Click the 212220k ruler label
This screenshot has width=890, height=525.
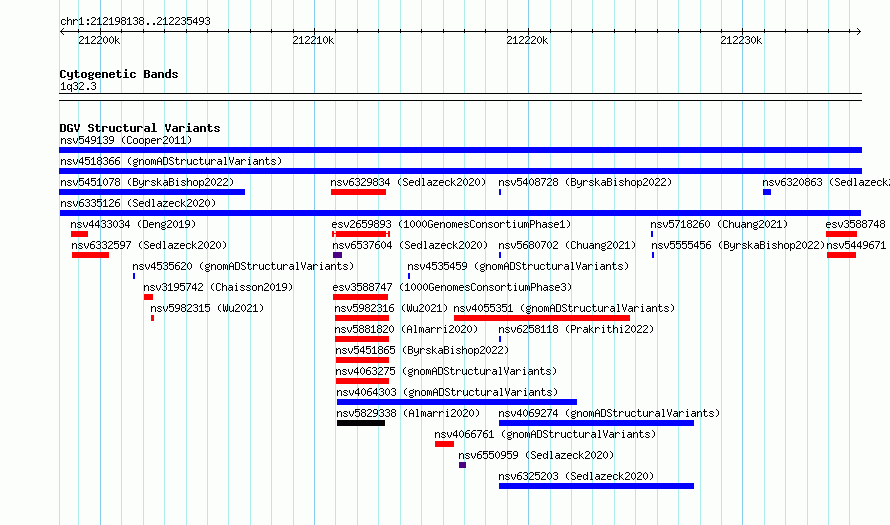[527, 40]
